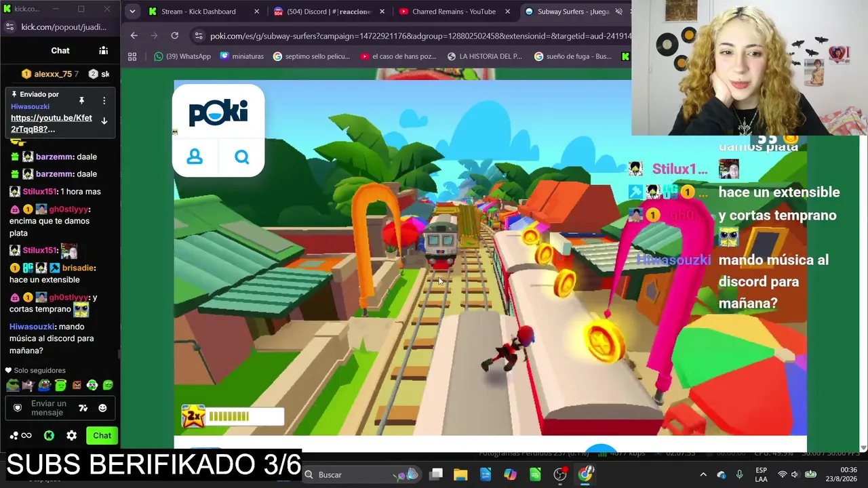This screenshot has height=488, width=868.
Task: Click the shield badge icon in message box
Action: pyautogui.click(x=18, y=408)
